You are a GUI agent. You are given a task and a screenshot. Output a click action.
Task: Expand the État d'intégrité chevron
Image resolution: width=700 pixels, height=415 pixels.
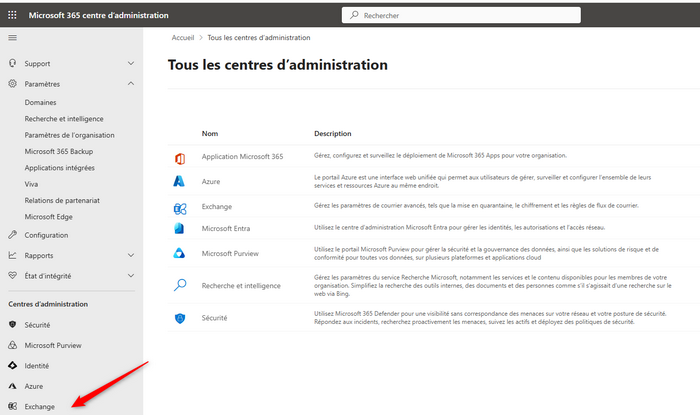point(131,276)
